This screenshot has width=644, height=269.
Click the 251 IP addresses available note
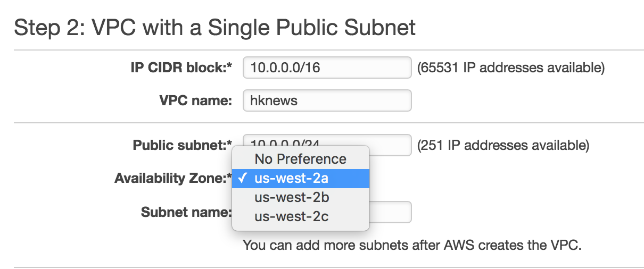coord(503,145)
